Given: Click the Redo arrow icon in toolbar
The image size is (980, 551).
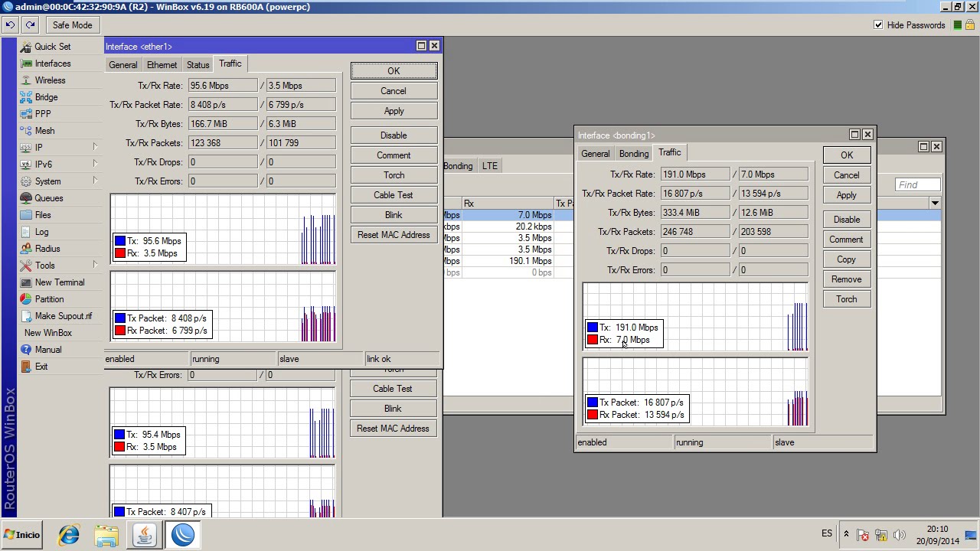Looking at the screenshot, I should pyautogui.click(x=30, y=25).
